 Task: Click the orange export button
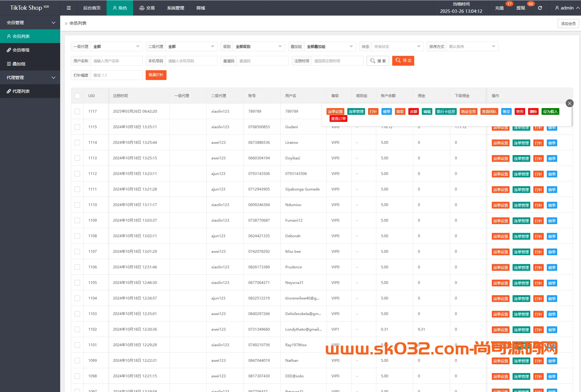[x=403, y=61]
